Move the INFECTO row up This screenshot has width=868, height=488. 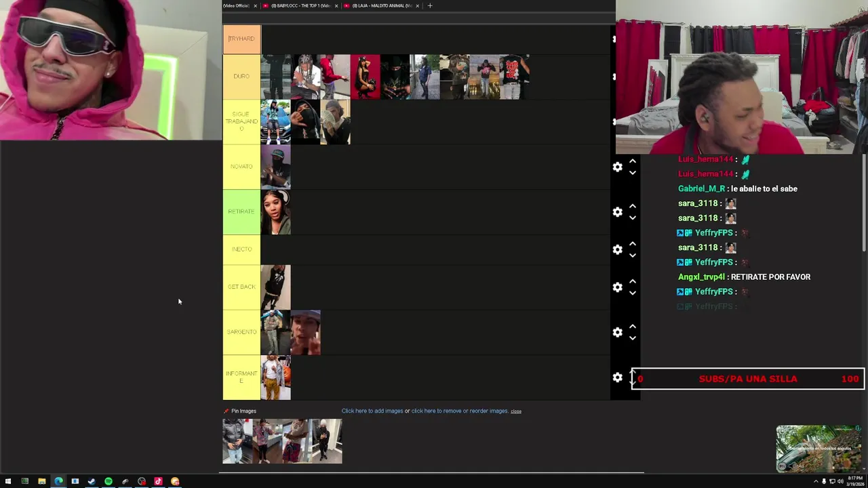click(632, 244)
